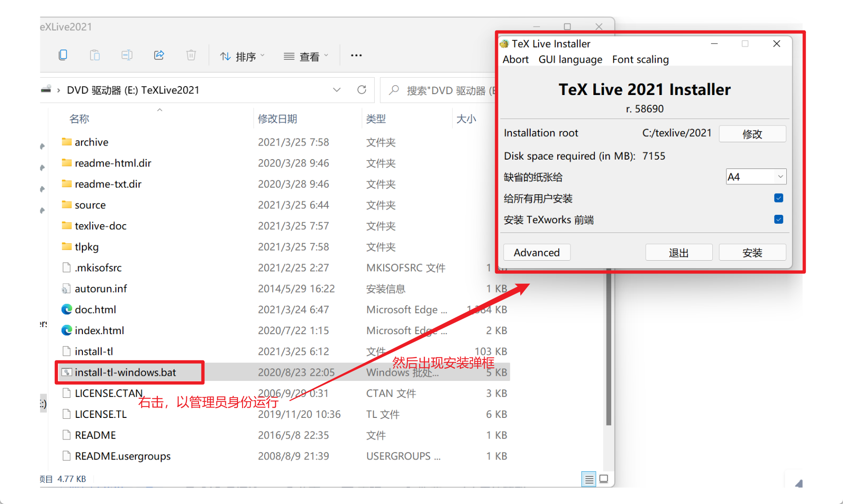Click TL 文件 type of LICENSE.TL

pos(383,414)
